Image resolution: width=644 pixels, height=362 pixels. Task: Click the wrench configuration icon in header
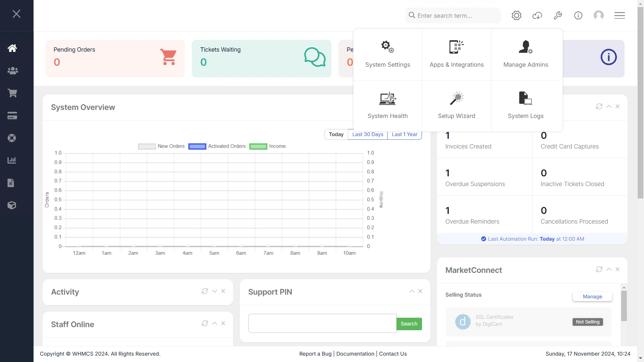pyautogui.click(x=558, y=15)
